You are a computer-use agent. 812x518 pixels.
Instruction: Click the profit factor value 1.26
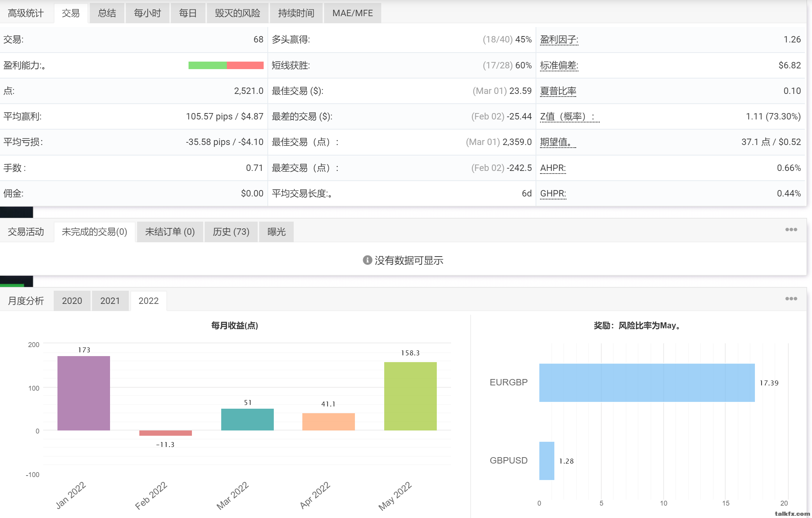[x=792, y=39]
